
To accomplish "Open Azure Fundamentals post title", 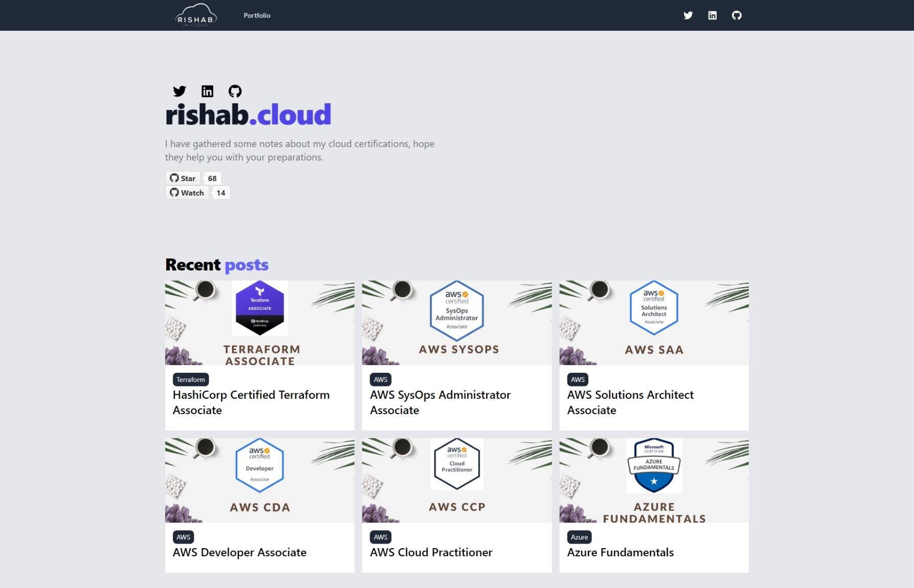I will tap(621, 552).
